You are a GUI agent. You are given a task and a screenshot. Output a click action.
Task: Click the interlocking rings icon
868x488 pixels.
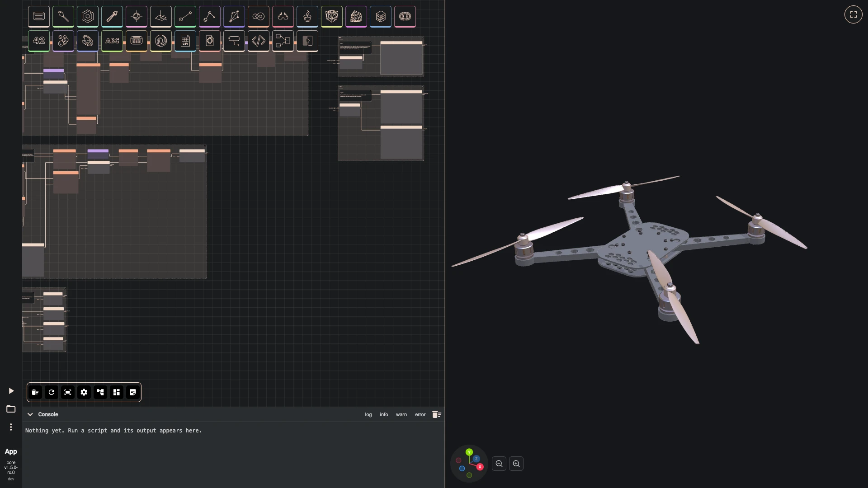tap(405, 16)
